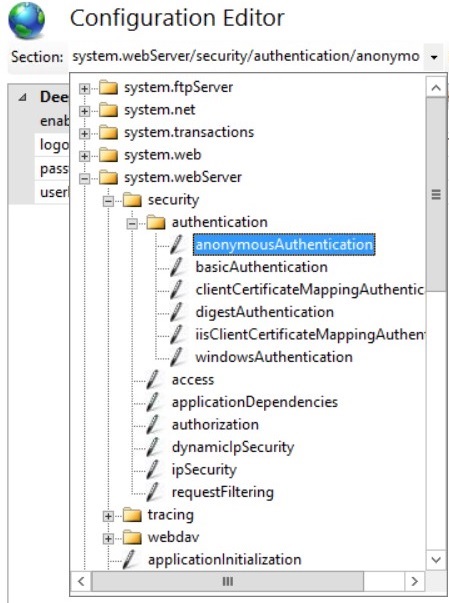Select anonymousAuthentication section
Image resolution: width=449 pixels, height=603 pixels.
tap(284, 245)
